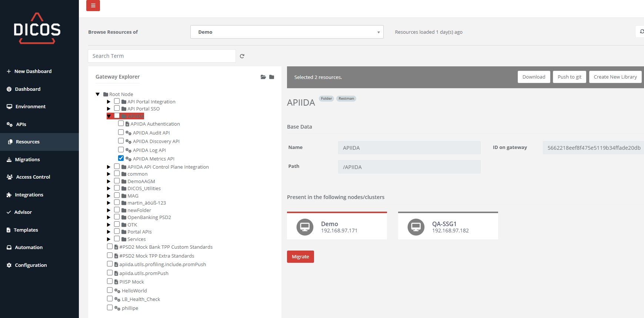Check the APIIDA Audit API checkbox

point(121,132)
